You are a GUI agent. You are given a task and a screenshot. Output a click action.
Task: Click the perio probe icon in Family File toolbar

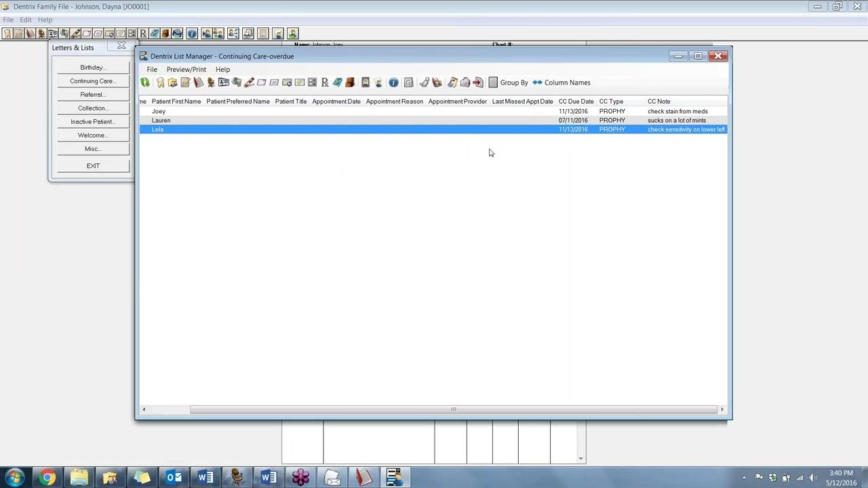click(x=75, y=33)
